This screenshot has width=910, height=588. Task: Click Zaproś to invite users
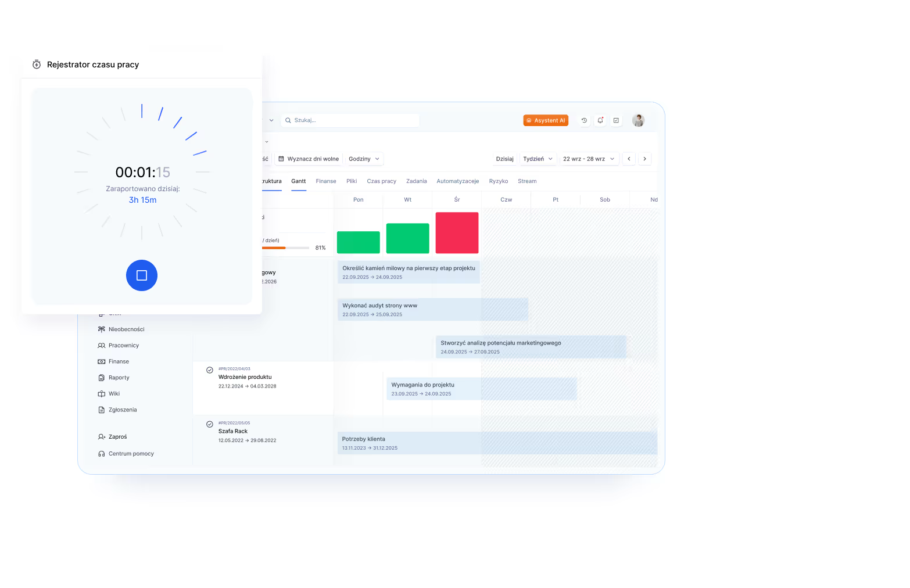tap(113, 437)
